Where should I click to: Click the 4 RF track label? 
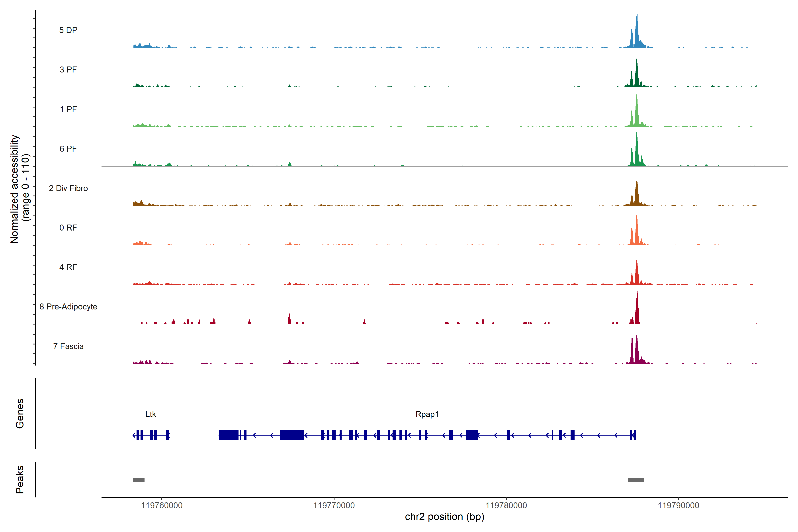68,267
